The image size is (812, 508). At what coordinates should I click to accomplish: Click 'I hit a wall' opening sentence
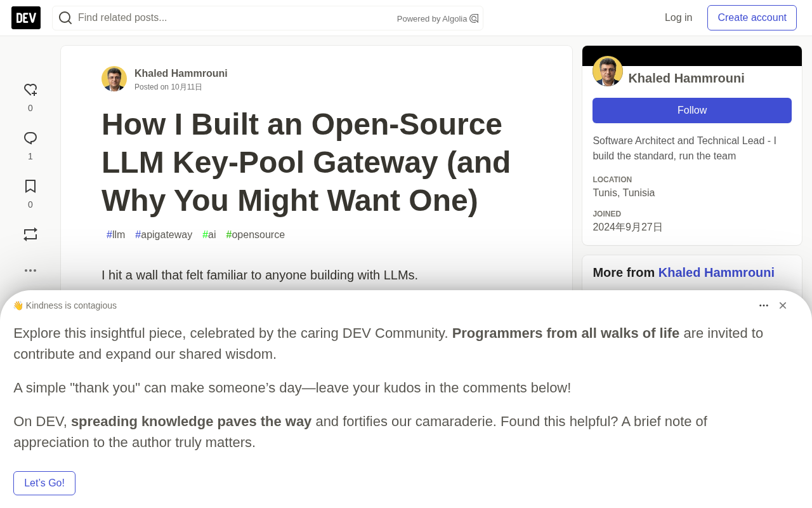point(259,275)
